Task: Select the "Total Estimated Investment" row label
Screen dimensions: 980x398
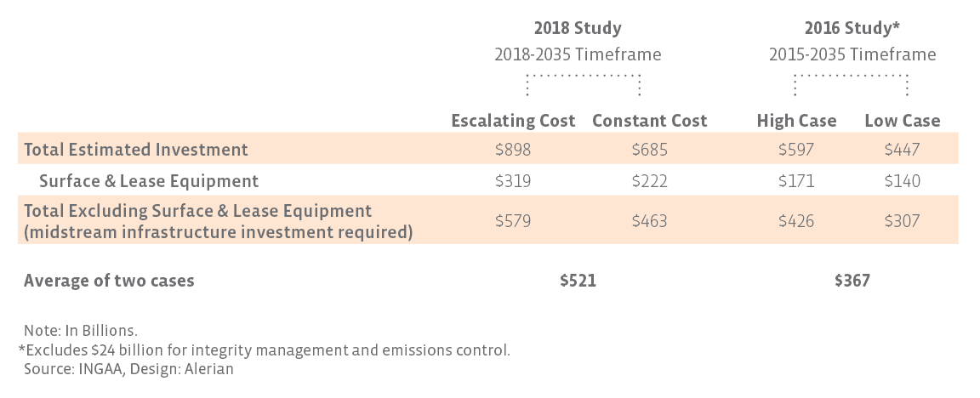Action: click(136, 150)
